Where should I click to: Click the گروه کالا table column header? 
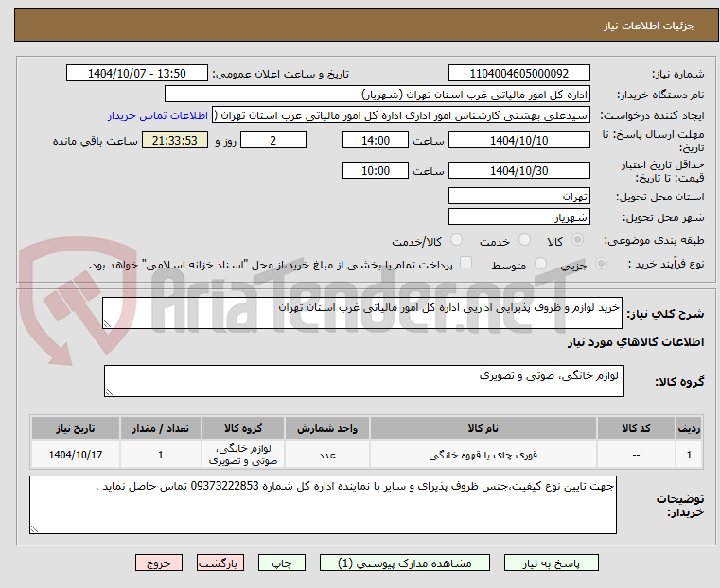(x=243, y=428)
